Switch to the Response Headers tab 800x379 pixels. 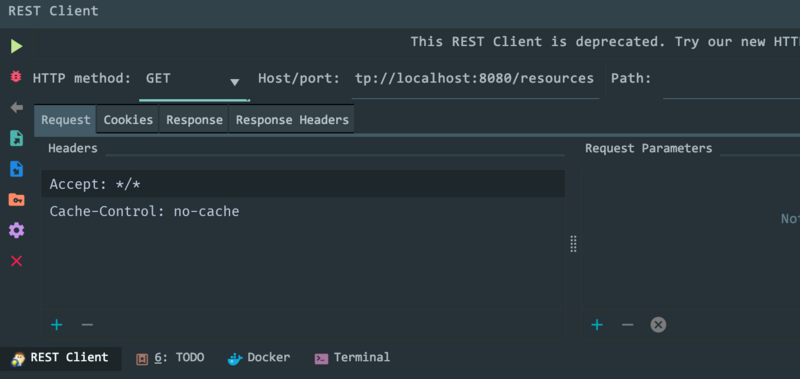292,120
